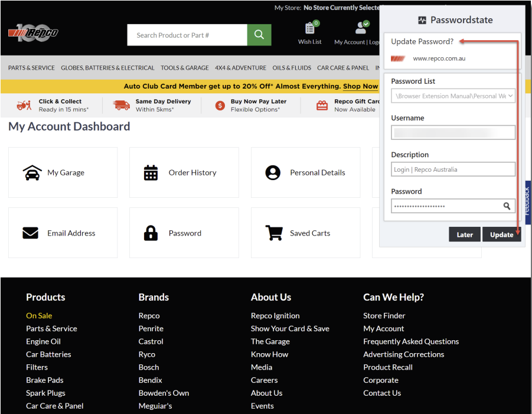Click the Media footer link

click(x=261, y=367)
